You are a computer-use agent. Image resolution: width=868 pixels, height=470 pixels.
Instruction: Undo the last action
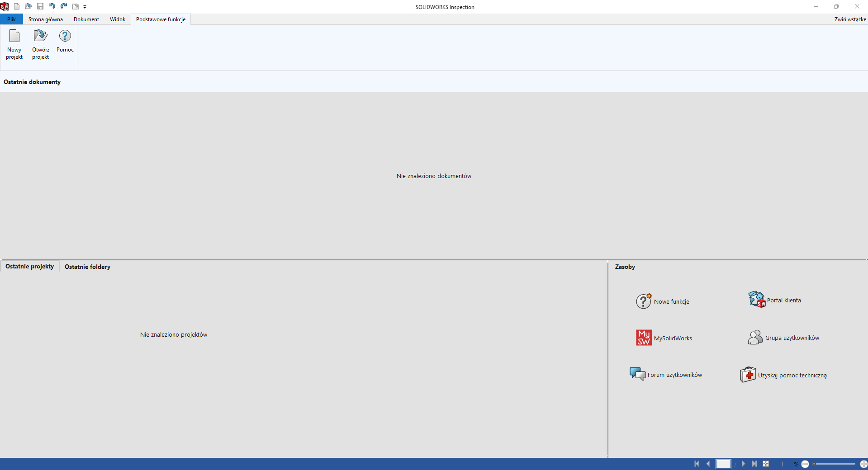pyautogui.click(x=52, y=6)
